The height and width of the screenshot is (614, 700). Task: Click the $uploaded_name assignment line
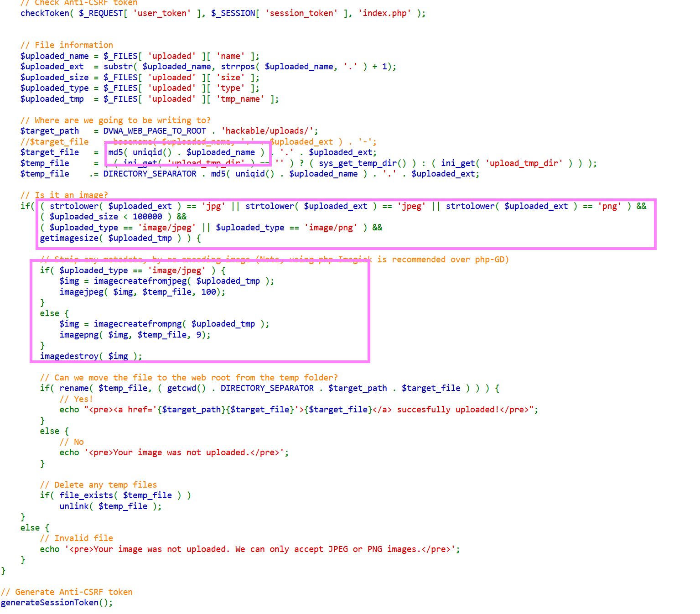point(140,56)
